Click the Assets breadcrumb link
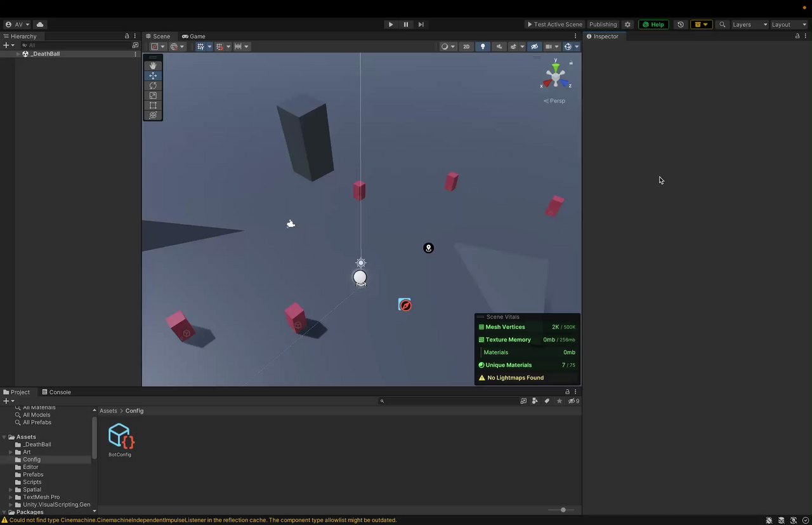The image size is (812, 525). coord(108,411)
